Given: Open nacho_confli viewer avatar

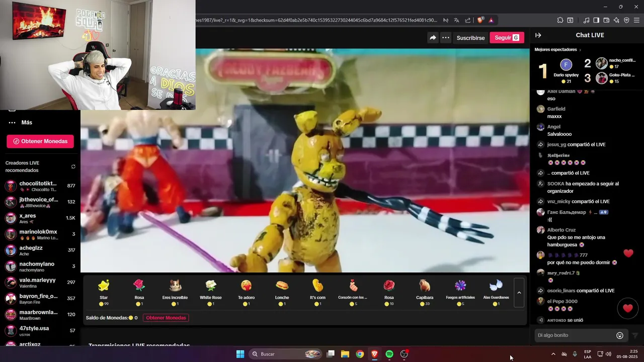Looking at the screenshot, I should [601, 63].
